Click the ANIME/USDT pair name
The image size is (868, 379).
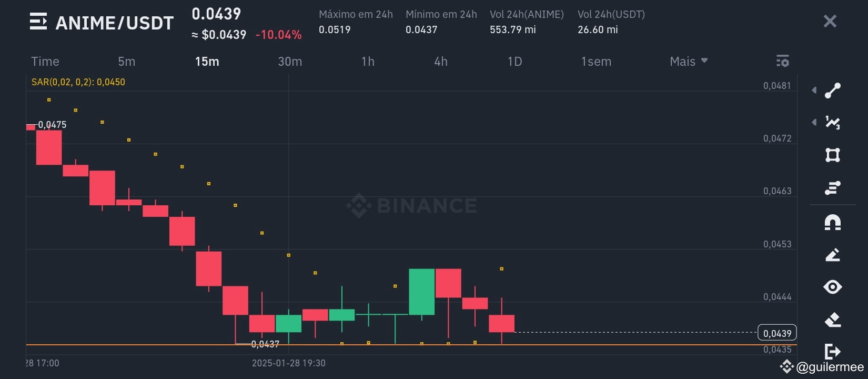pyautogui.click(x=114, y=23)
